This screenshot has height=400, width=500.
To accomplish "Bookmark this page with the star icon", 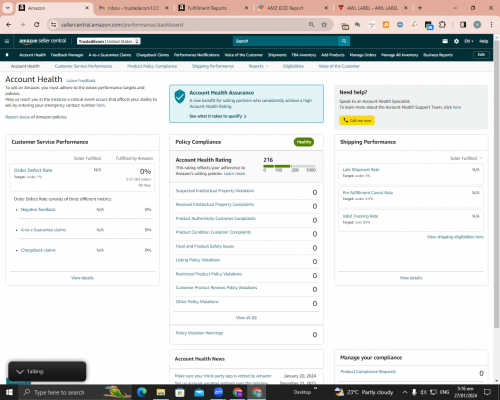I will coord(324,25).
